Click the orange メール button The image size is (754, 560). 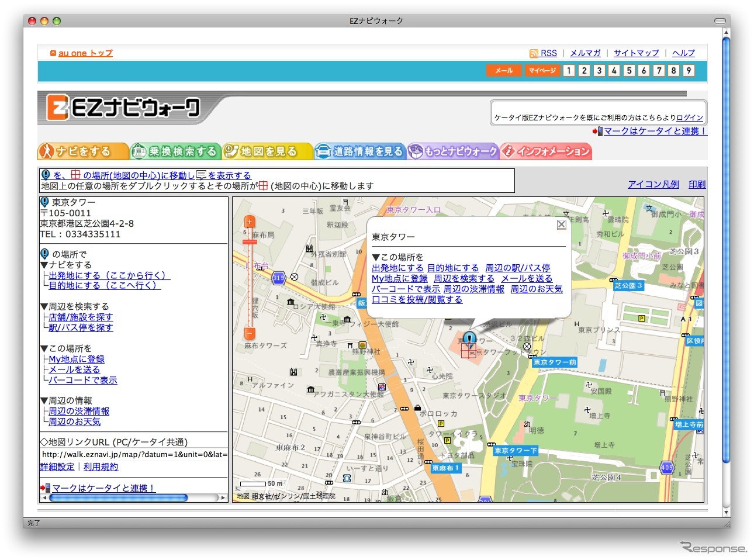504,71
